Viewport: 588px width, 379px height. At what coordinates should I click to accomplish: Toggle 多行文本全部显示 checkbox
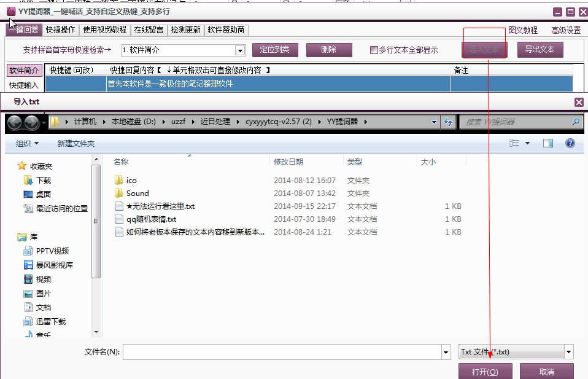[374, 50]
